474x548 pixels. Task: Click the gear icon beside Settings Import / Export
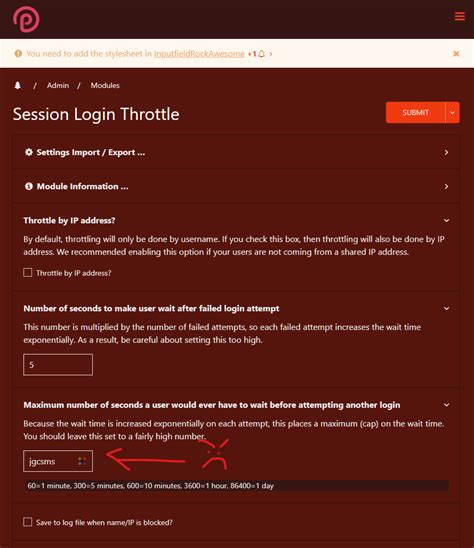point(29,152)
